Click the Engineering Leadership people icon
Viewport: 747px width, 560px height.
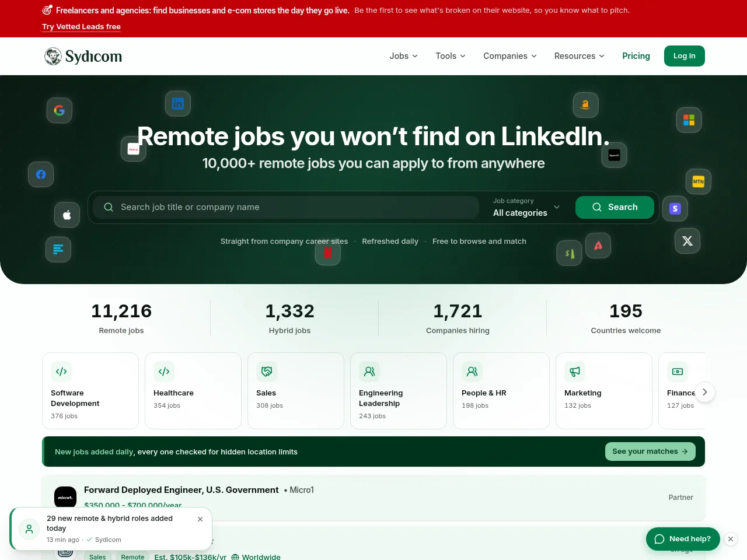pyautogui.click(x=369, y=372)
